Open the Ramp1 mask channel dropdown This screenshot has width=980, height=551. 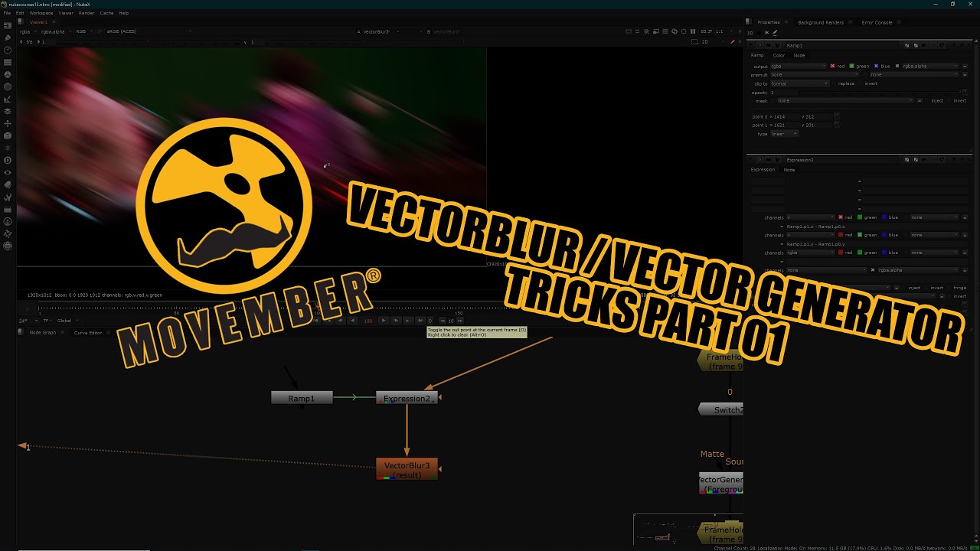pyautogui.click(x=845, y=100)
